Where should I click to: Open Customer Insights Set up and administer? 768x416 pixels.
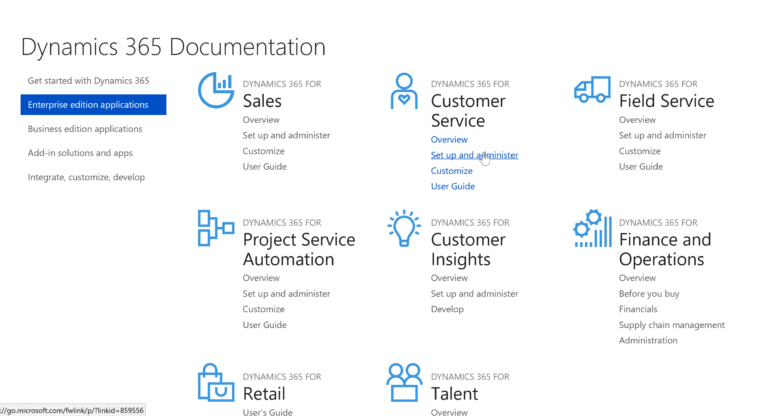pos(475,294)
